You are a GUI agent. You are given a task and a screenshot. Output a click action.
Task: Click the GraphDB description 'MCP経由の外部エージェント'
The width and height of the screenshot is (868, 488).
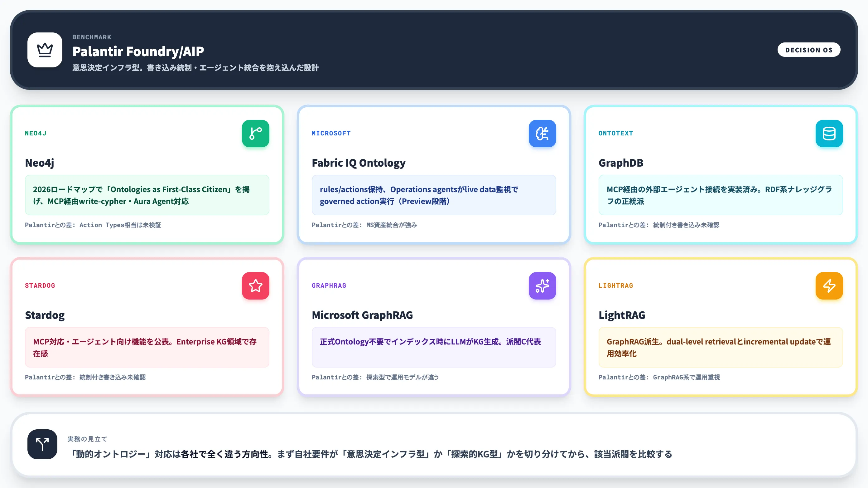tap(721, 195)
